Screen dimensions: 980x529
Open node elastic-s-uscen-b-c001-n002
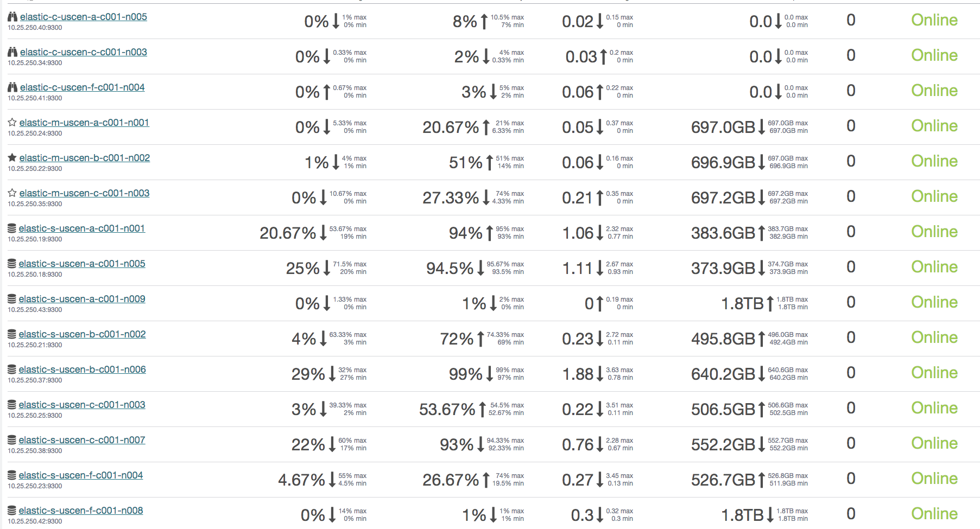point(83,334)
